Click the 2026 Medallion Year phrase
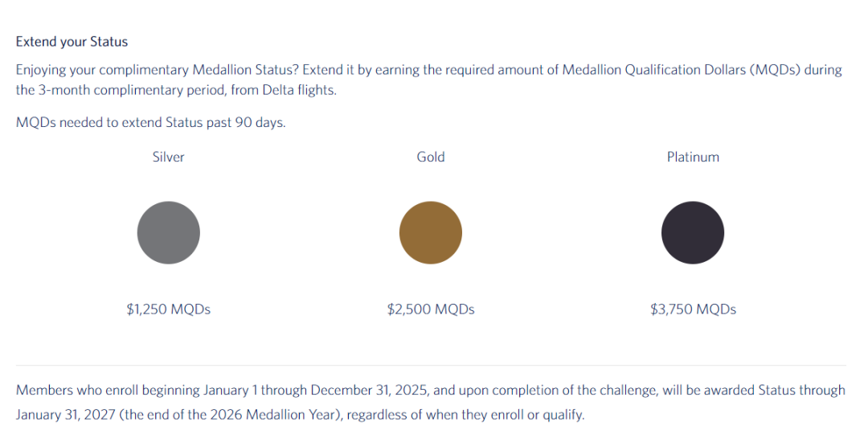This screenshot has height=438, width=868. [x=290, y=415]
